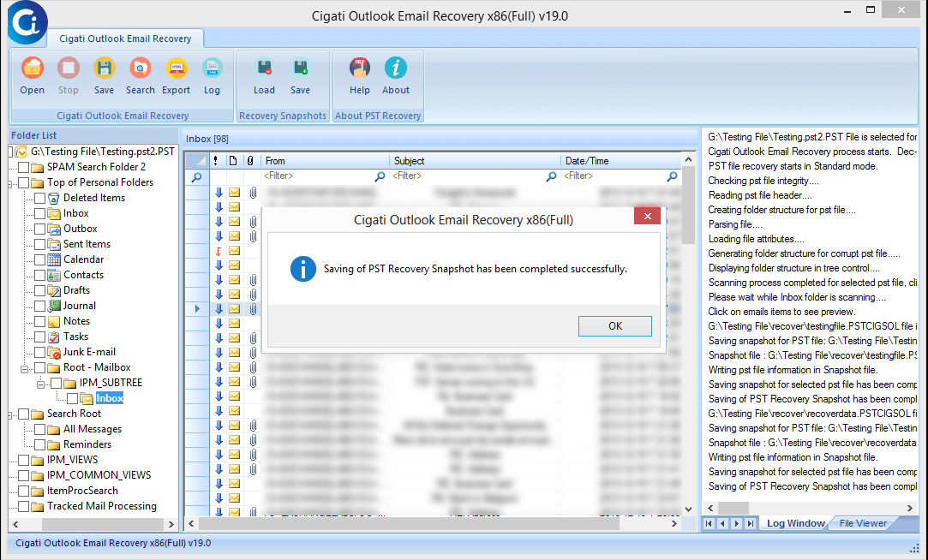This screenshot has width=928, height=560.
Task: Collapse the Root - Mailbox tree node
Action: 24,369
